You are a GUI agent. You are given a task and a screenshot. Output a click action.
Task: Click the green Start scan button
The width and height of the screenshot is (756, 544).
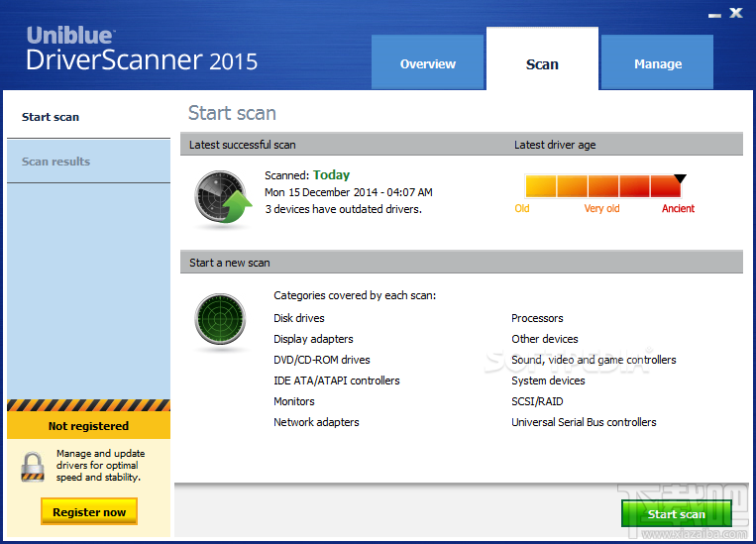677,513
